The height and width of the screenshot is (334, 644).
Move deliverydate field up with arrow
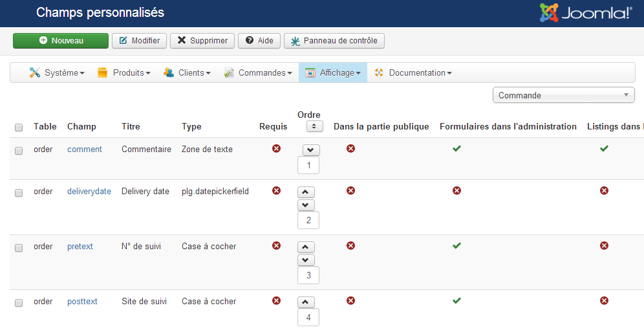tap(306, 192)
